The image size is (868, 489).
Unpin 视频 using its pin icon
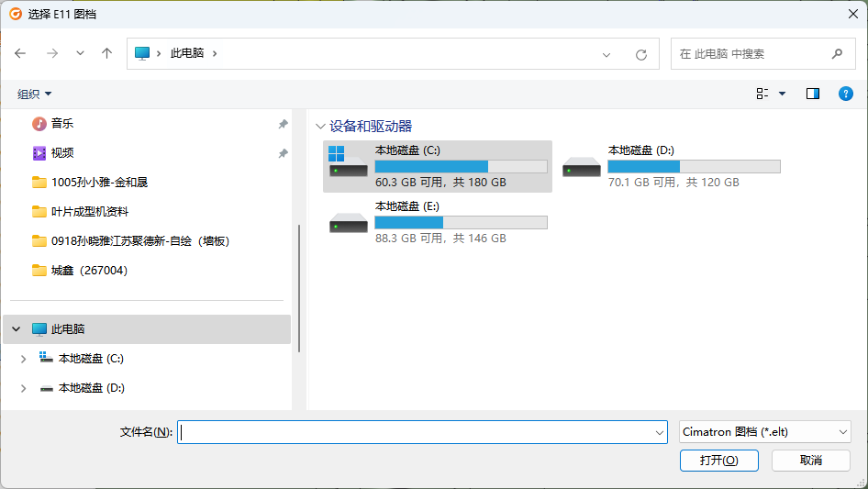pos(283,153)
